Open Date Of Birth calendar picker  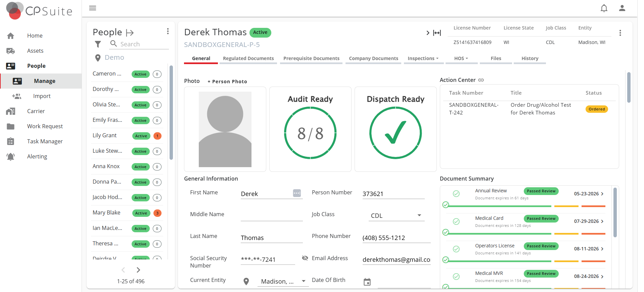click(x=367, y=282)
